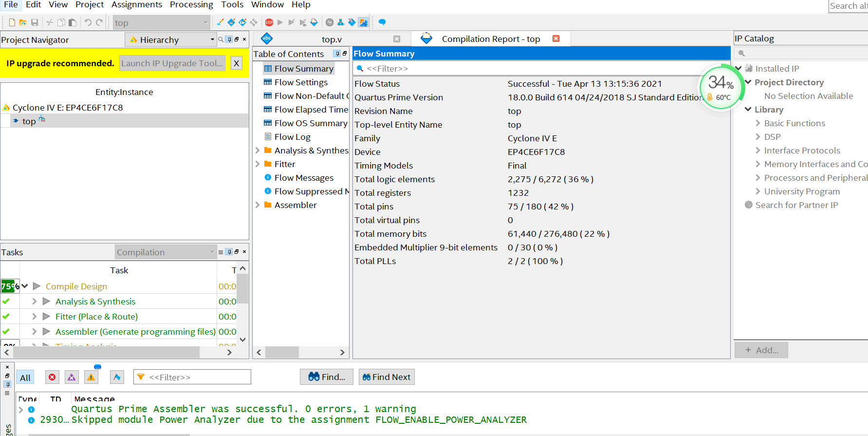The width and height of the screenshot is (868, 436).
Task: Click the Project Navigator search magnifier icon
Action: coord(221,39)
